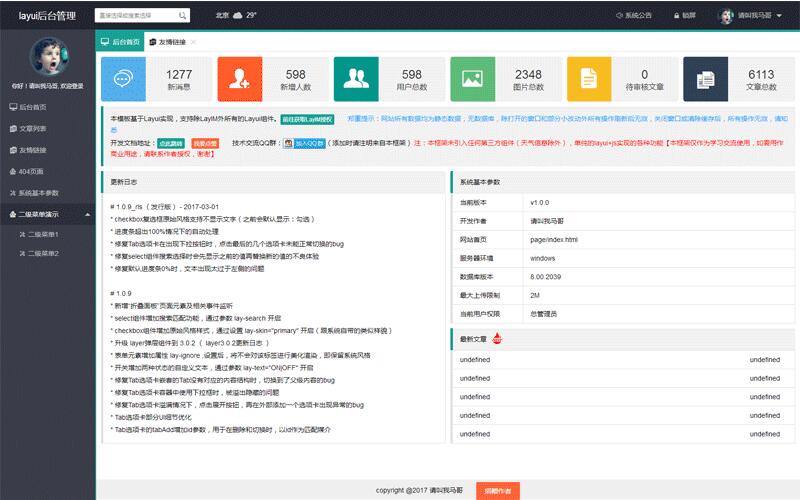Image resolution: width=800 pixels, height=500 pixels.
Task: Click the 锁屏 lock screen link
Action: click(x=684, y=16)
